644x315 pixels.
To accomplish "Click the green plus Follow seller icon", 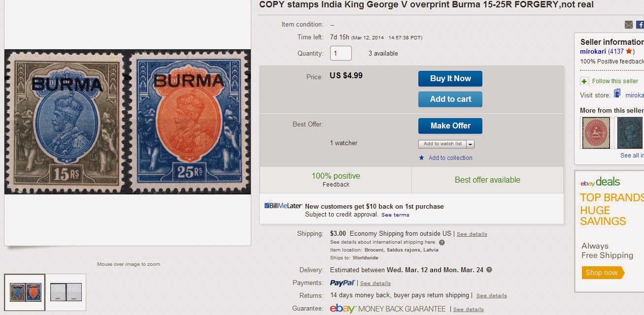I will pyautogui.click(x=584, y=81).
